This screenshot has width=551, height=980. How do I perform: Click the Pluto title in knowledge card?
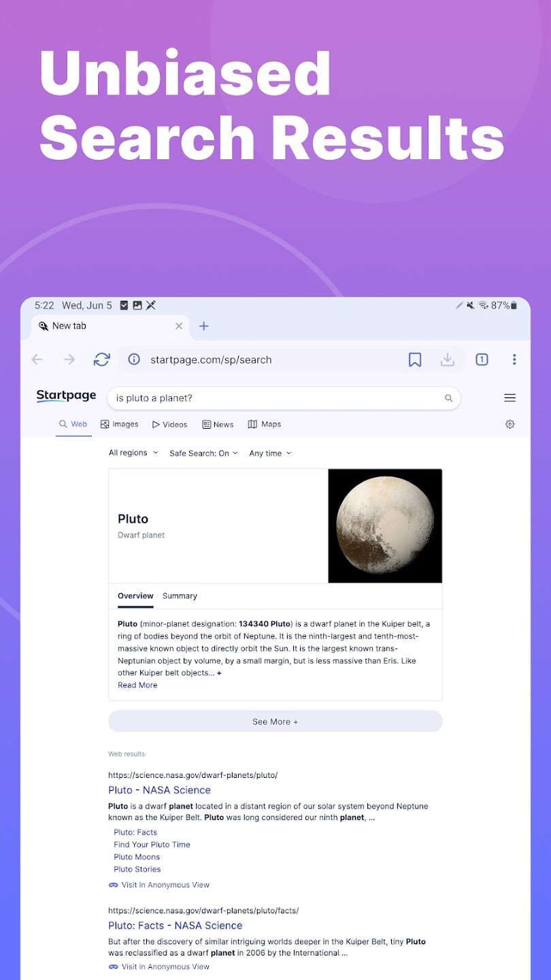tap(133, 519)
